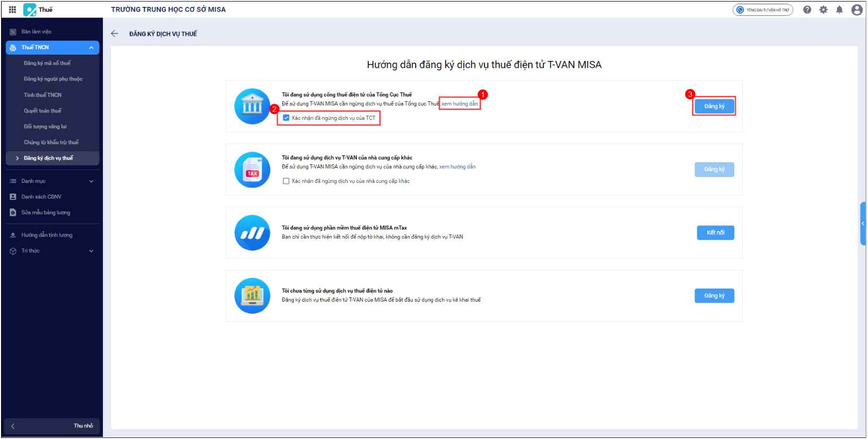The image size is (868, 439).
Task: Open Đăng ký người phụ thuộc
Action: [x=52, y=79]
